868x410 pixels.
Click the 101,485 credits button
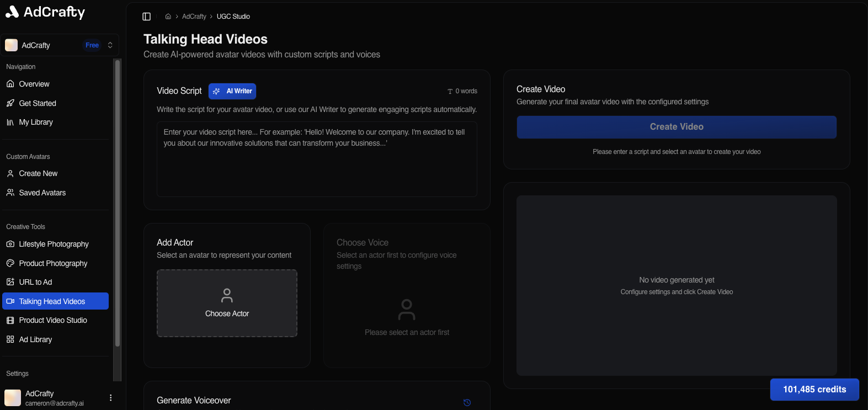pos(814,390)
